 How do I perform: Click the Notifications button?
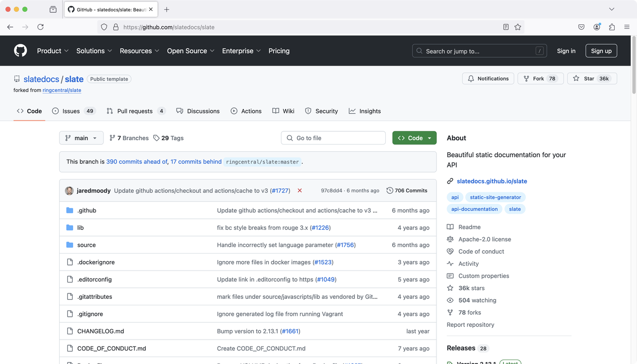tap(488, 79)
